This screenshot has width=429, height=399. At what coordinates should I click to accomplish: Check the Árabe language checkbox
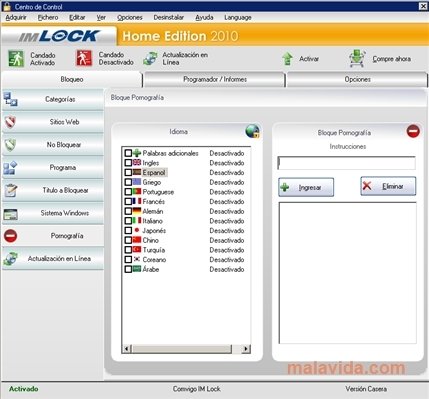(128, 269)
